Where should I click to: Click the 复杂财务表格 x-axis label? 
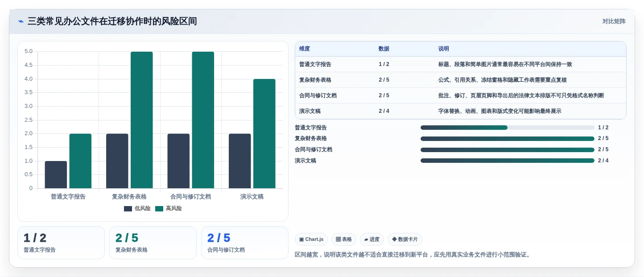pyautogui.click(x=129, y=196)
